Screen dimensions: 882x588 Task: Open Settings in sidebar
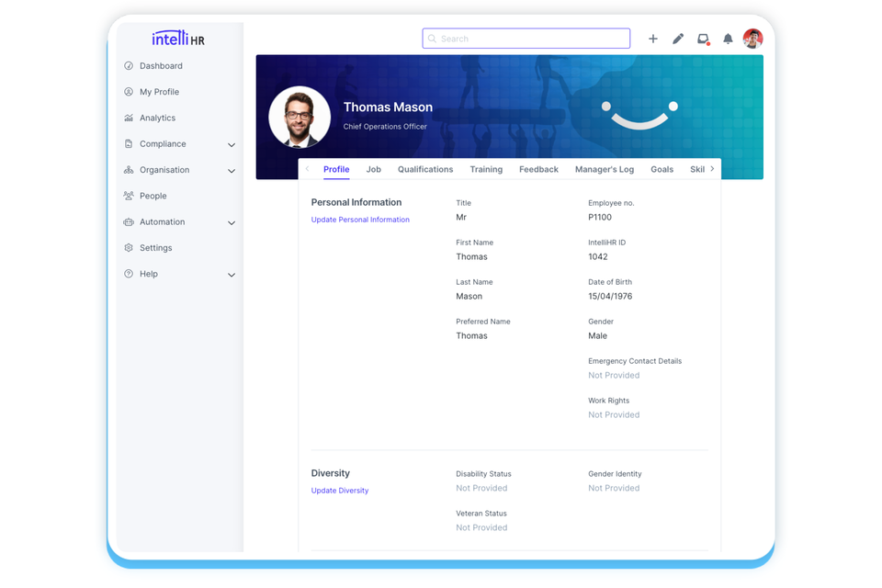(156, 247)
